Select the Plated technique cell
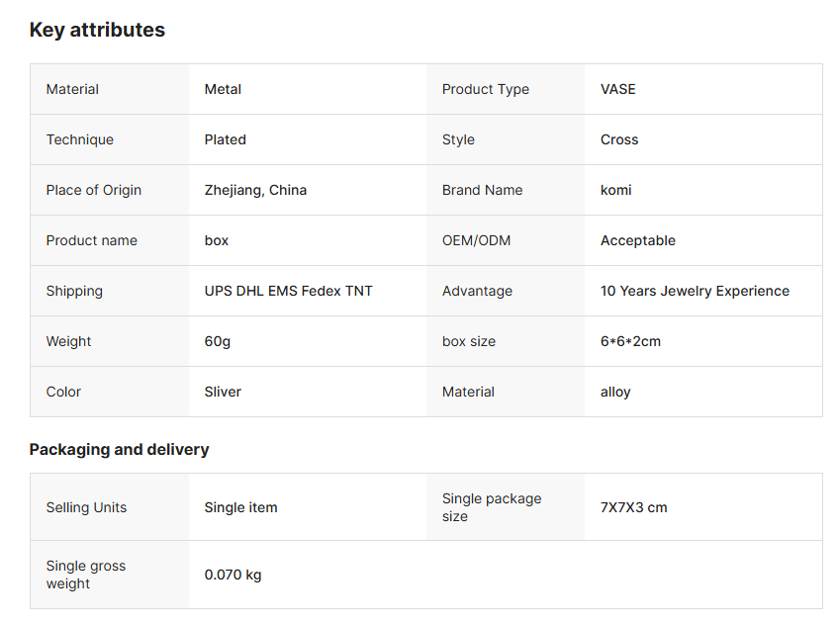The height and width of the screenshot is (623, 840). pos(225,139)
